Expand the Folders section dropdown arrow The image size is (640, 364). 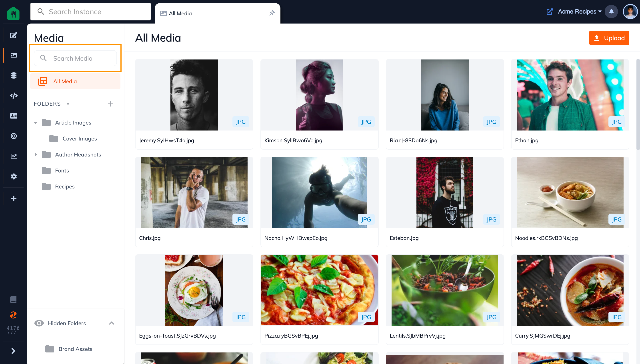click(x=68, y=104)
